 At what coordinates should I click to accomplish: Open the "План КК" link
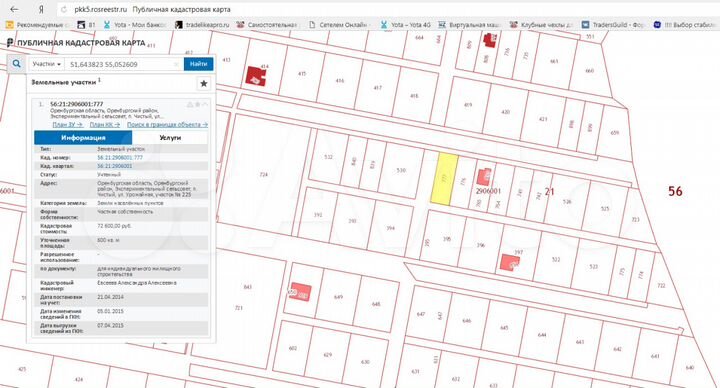(105, 124)
